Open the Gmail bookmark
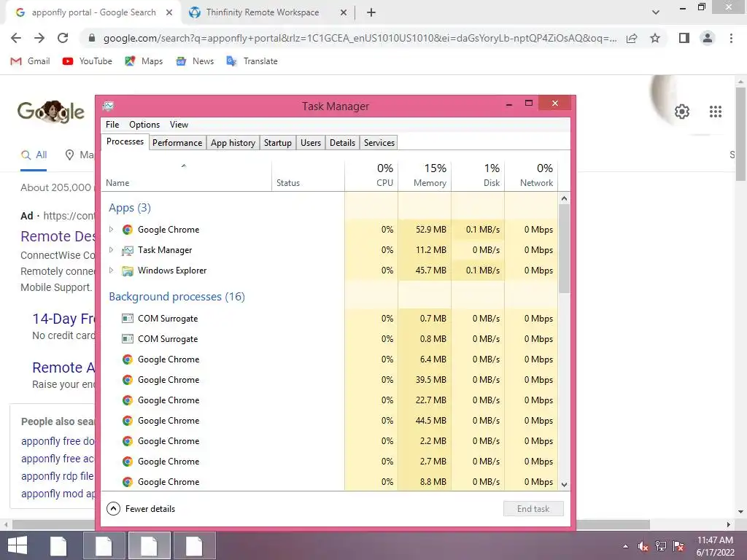 point(30,61)
